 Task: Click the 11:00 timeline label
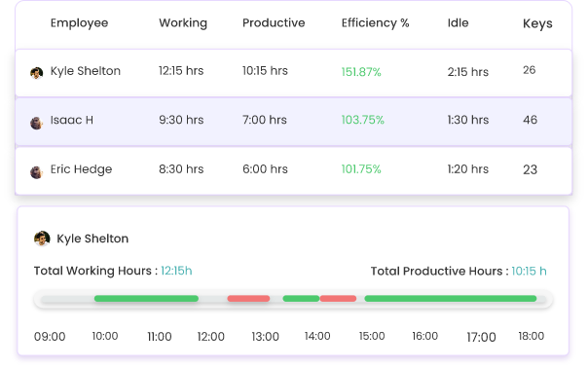coord(160,337)
